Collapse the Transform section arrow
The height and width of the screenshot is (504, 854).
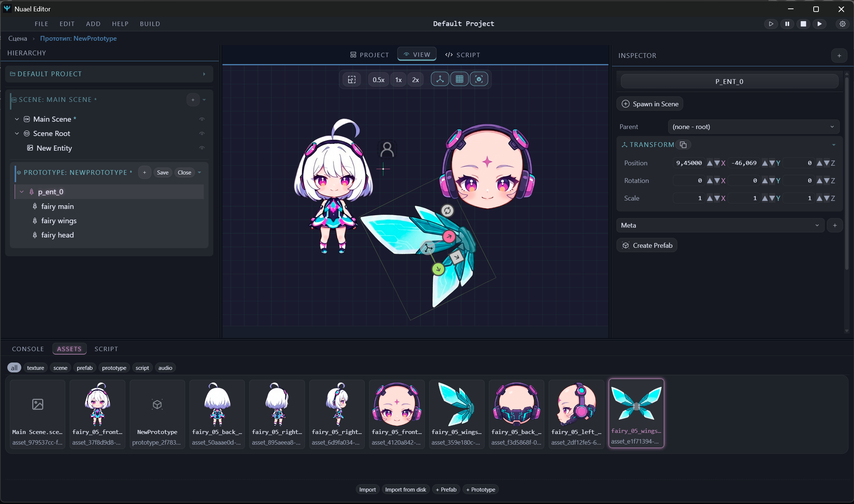click(834, 145)
